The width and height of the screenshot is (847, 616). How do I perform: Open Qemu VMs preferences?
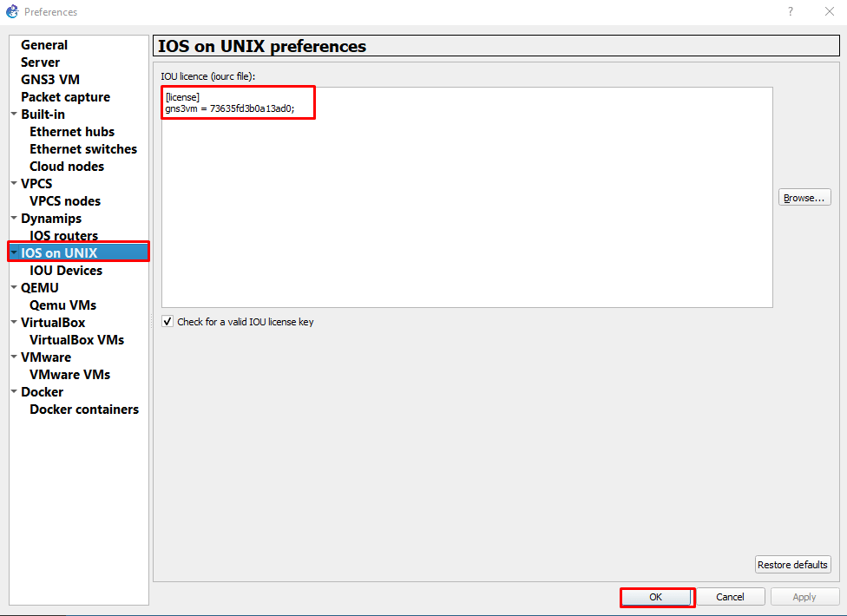pyautogui.click(x=62, y=305)
